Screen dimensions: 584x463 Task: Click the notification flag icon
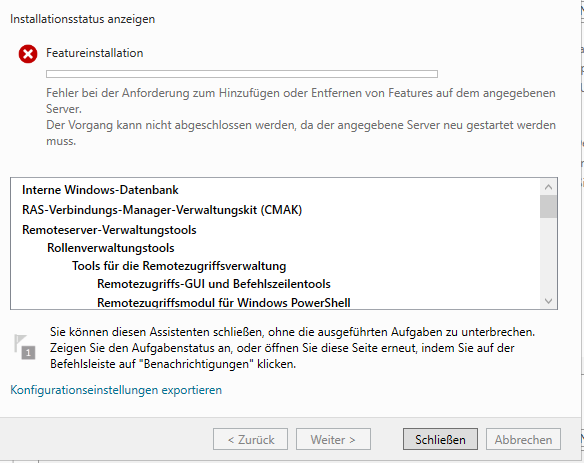25,347
